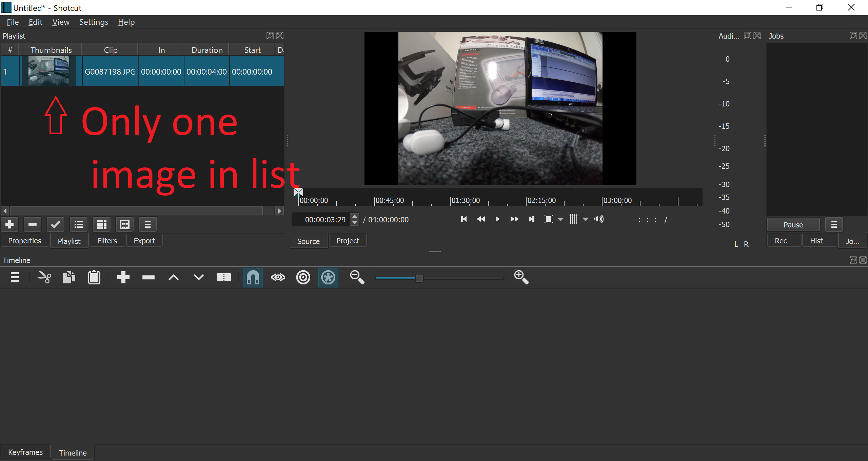This screenshot has width=868, height=461.
Task: Remove selected playlist item
Action: (x=33, y=224)
